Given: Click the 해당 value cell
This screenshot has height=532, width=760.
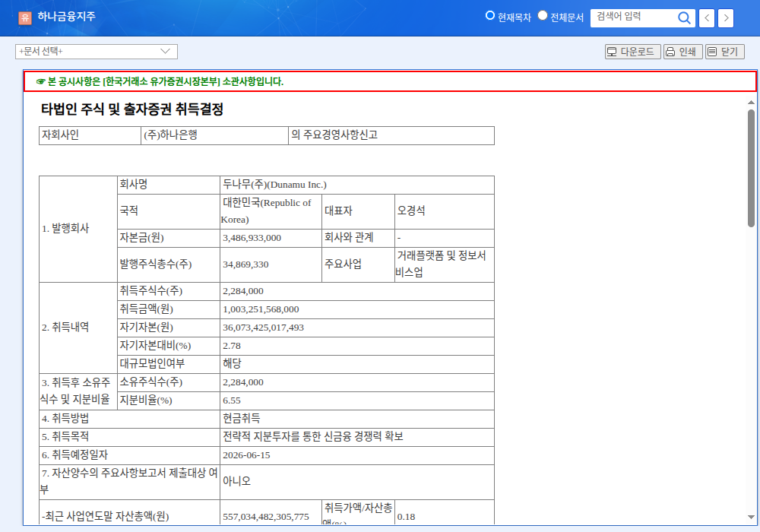Looking at the screenshot, I should (357, 364).
